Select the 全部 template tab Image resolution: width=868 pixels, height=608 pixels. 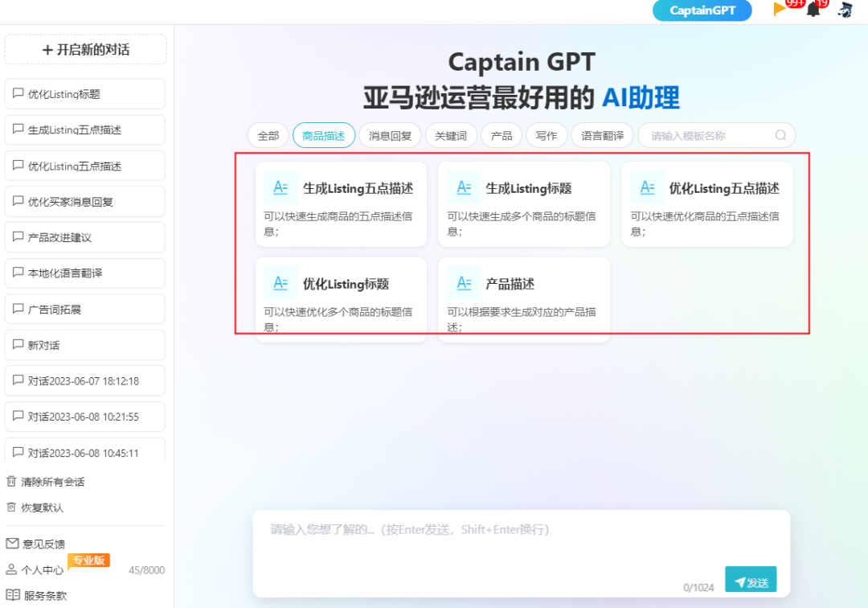[268, 136]
